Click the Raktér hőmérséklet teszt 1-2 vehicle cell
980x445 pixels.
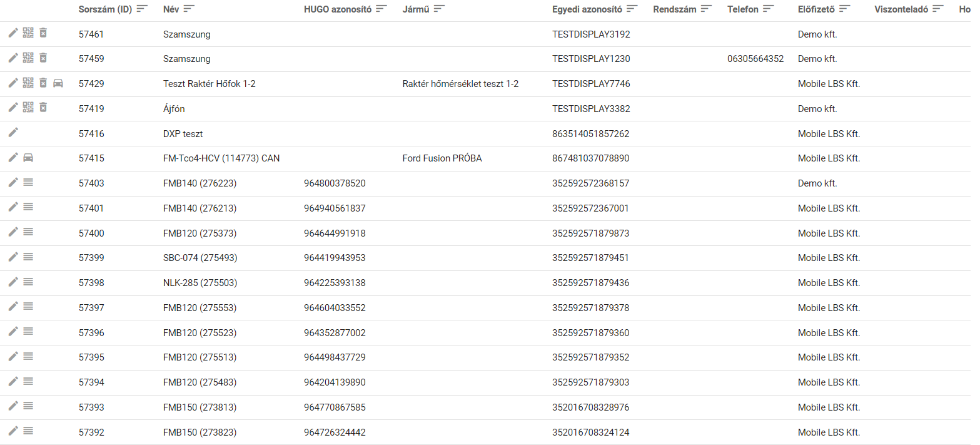pos(460,84)
